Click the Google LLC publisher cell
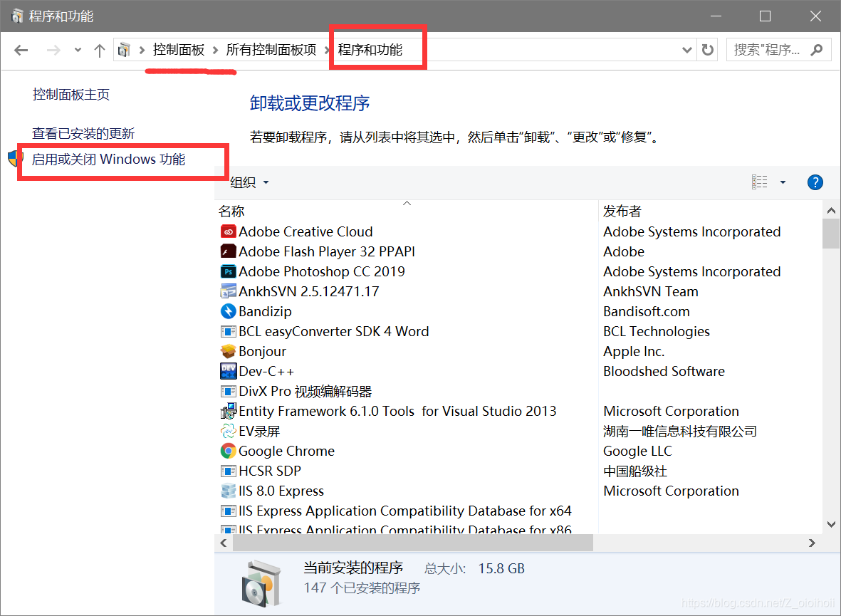This screenshot has width=841, height=616. (x=638, y=451)
